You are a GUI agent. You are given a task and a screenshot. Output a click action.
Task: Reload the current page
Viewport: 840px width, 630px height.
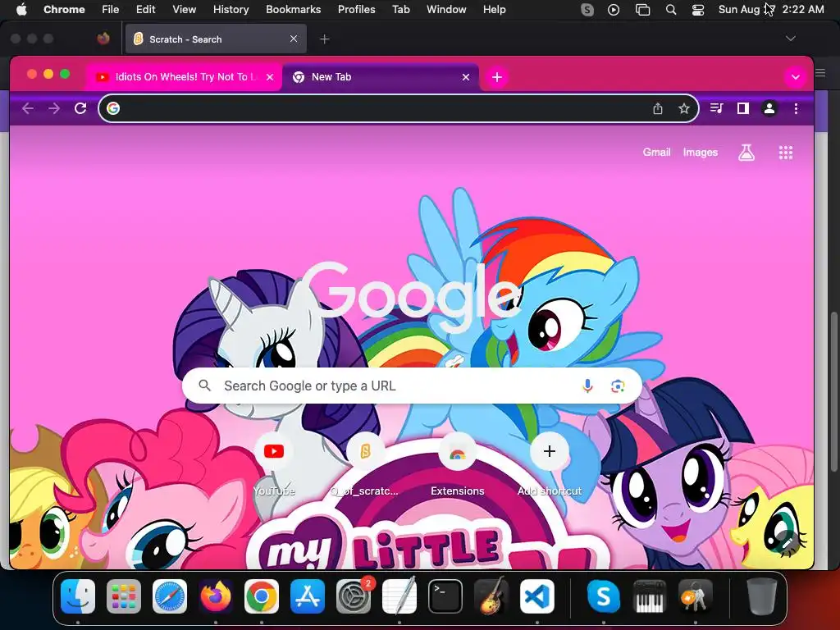[x=80, y=109]
